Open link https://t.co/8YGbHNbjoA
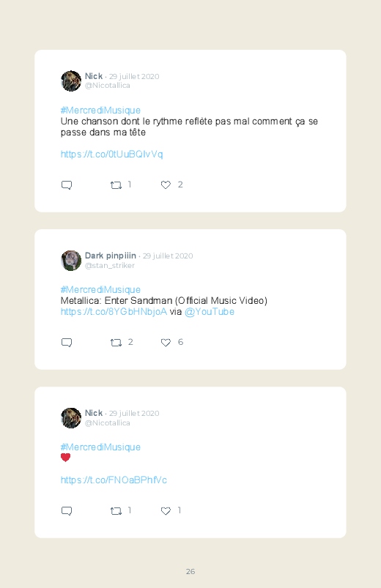The image size is (381, 588). (114, 312)
